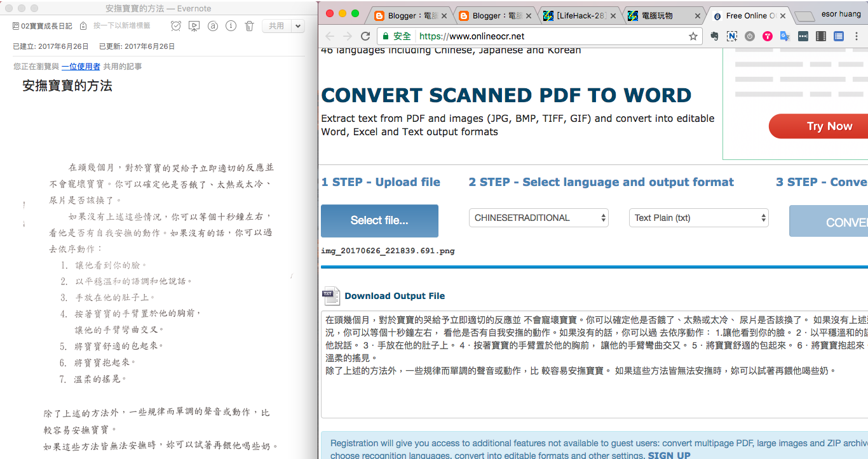Click the pink circular extension icon

coord(768,36)
